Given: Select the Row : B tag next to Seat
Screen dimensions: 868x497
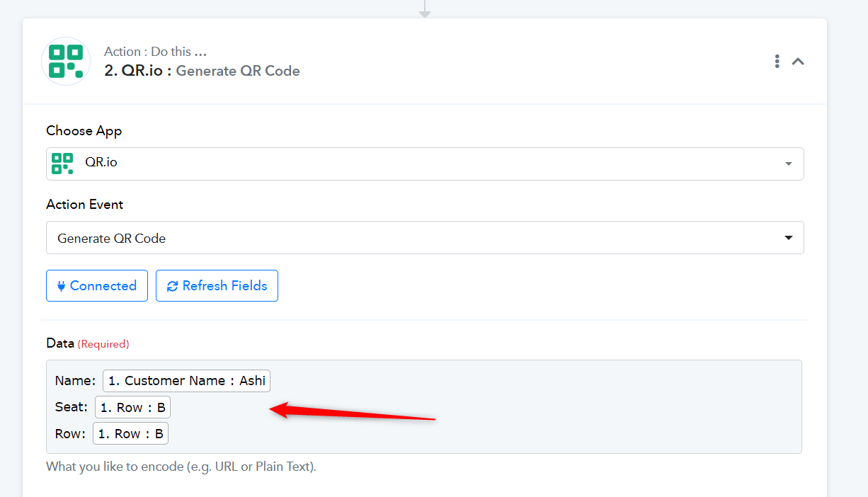Looking at the screenshot, I should click(132, 407).
